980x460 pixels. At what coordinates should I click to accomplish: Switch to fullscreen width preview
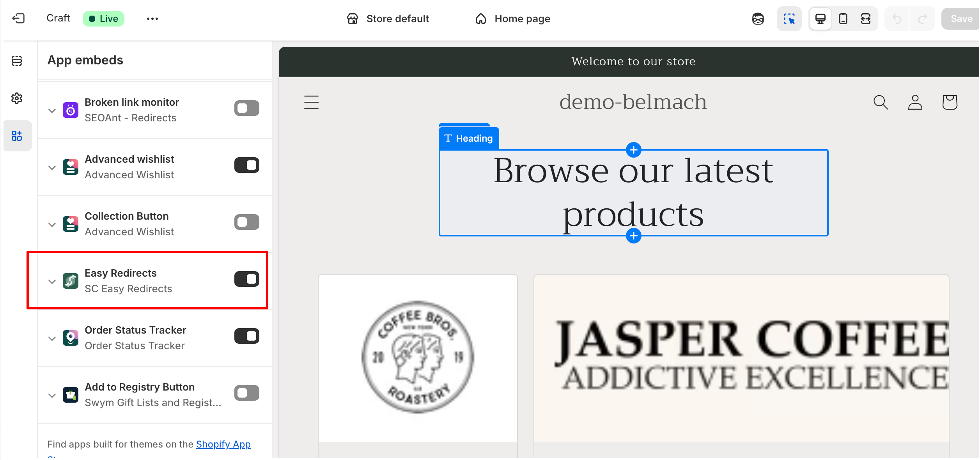click(865, 19)
